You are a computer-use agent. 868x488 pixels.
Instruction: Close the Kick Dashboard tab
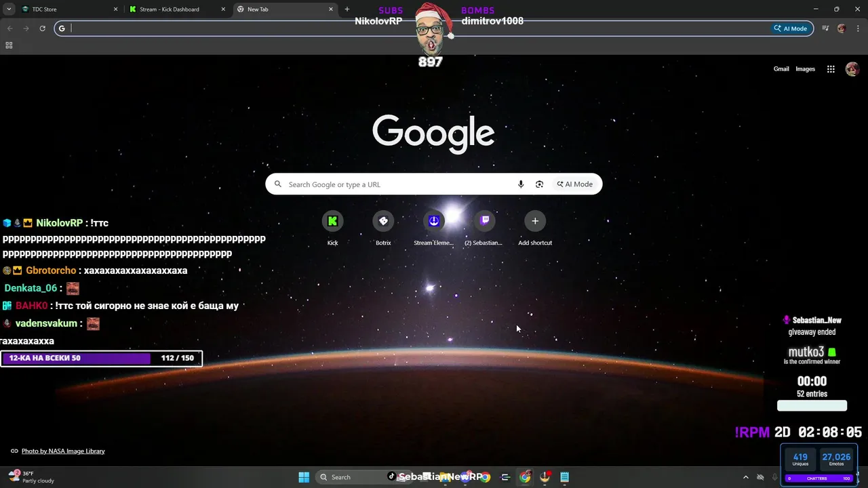(x=223, y=9)
